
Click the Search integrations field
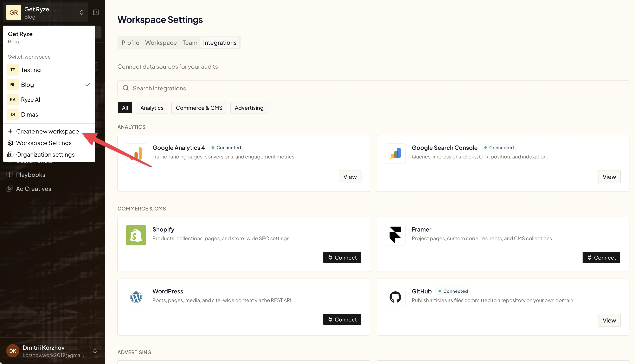click(373, 88)
